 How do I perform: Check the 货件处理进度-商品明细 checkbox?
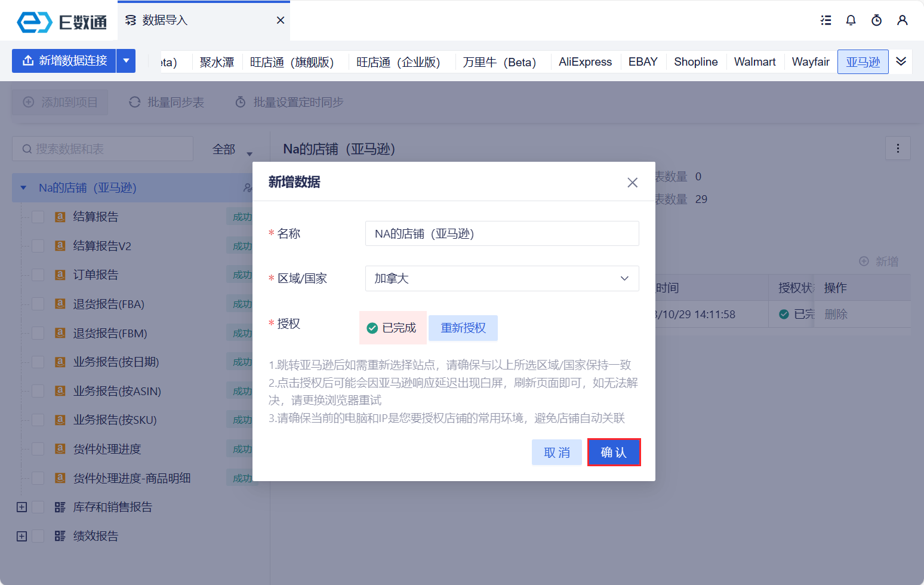38,478
